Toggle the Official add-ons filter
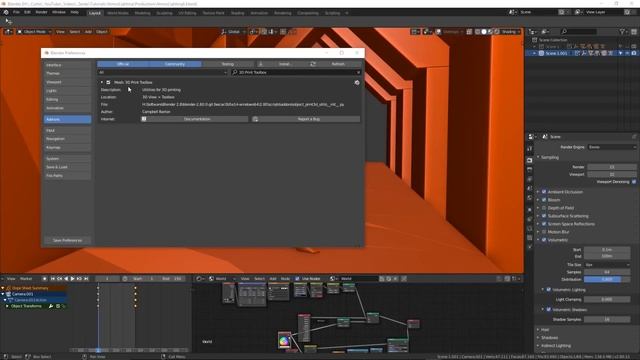 [x=123, y=64]
